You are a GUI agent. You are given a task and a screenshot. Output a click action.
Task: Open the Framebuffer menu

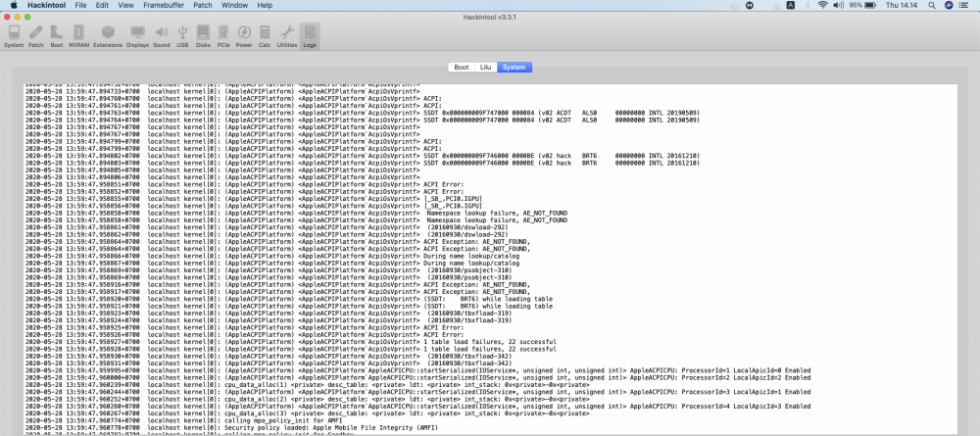coord(163,5)
